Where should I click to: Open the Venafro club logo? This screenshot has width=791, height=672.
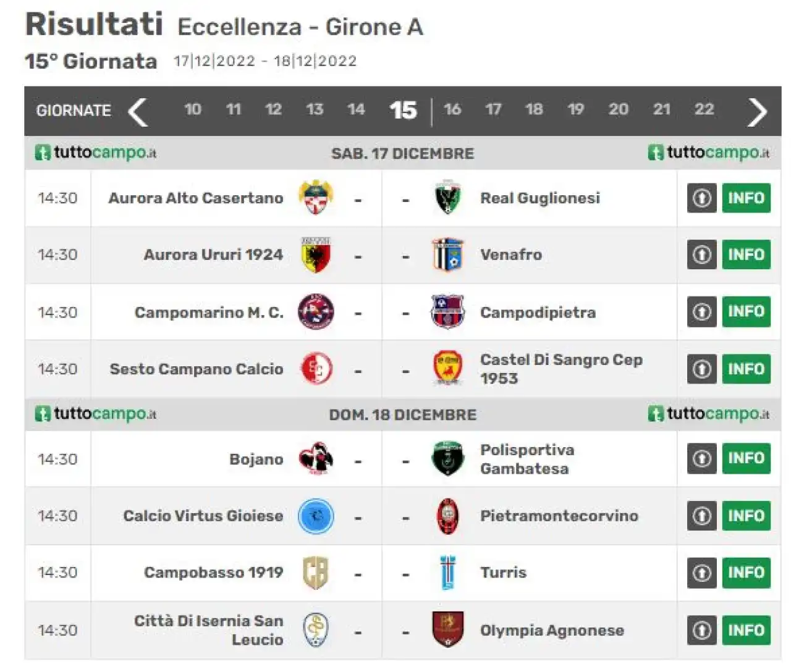pyautogui.click(x=447, y=254)
